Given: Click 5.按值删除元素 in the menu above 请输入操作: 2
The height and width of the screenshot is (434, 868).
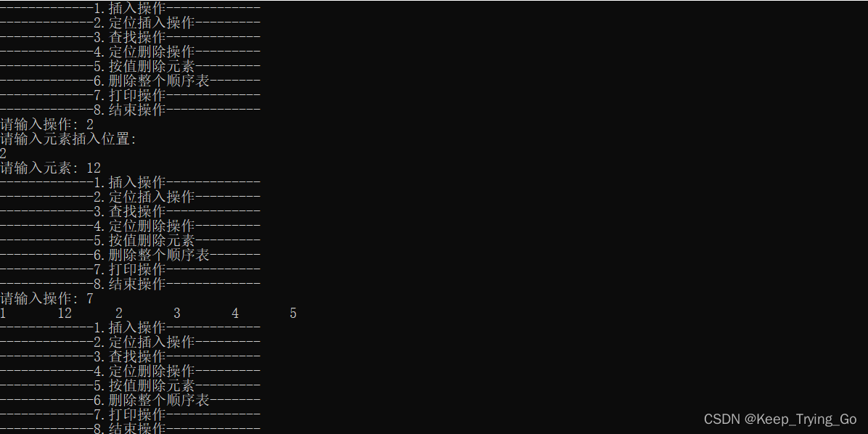Looking at the screenshot, I should pos(144,67).
